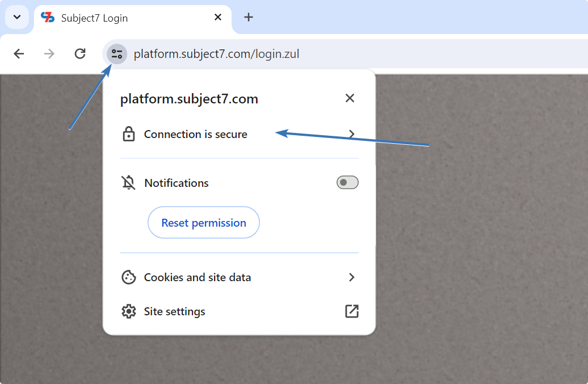Screen dimensions: 588x384
Task: Click the muted bell Notifications icon
Action: point(129,183)
